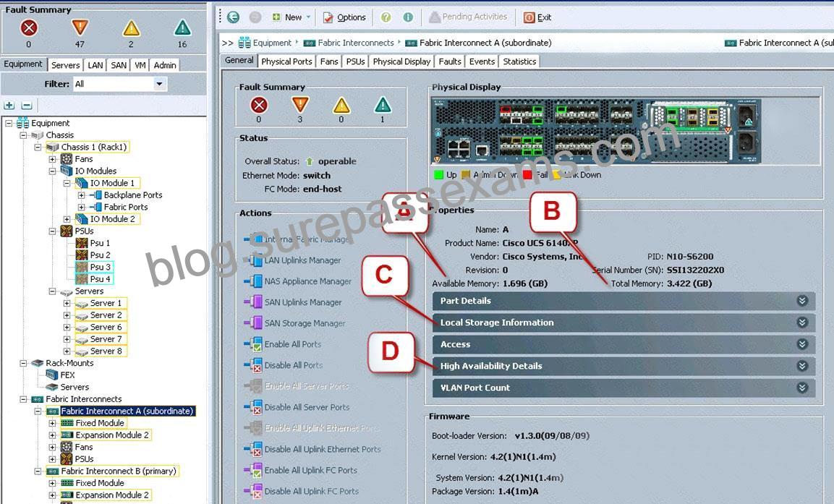
Task: Open the Filter dropdown list
Action: click(x=158, y=84)
